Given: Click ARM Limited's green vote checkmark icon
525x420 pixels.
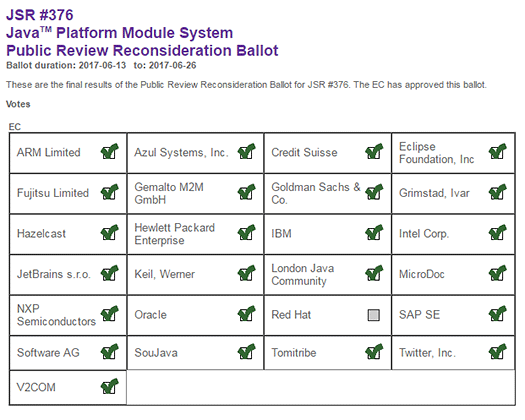Looking at the screenshot, I should (109, 151).
